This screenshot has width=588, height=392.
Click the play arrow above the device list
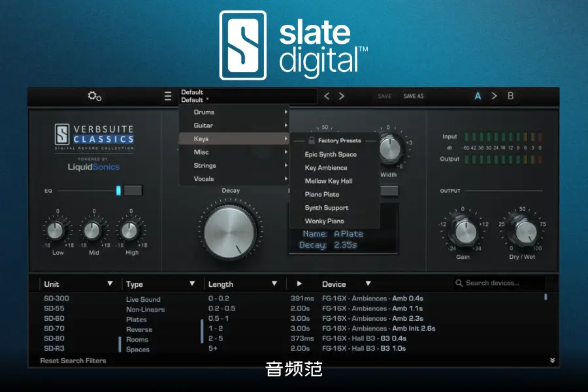coord(298,283)
